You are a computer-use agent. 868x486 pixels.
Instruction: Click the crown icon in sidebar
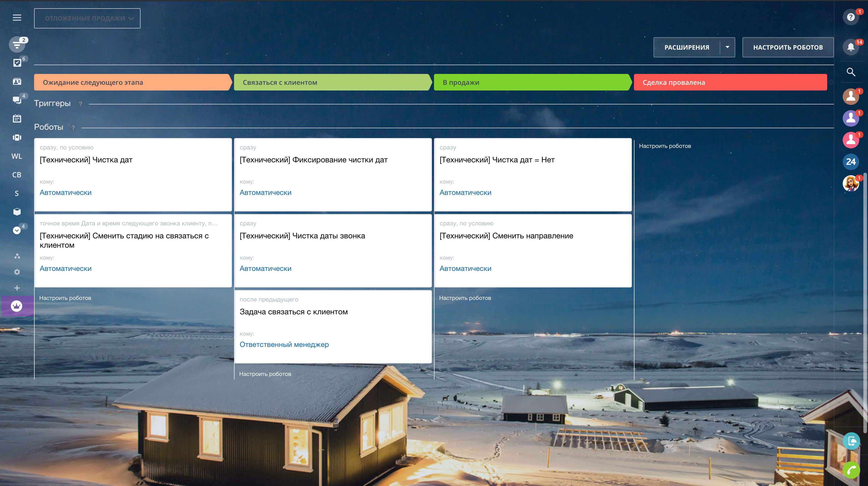click(17, 306)
